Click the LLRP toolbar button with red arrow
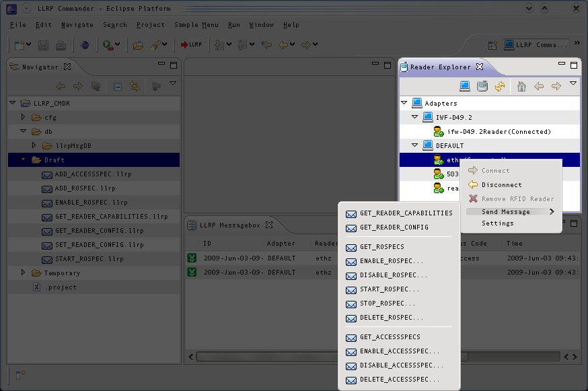The height and width of the screenshot is (391, 588). coord(191,44)
